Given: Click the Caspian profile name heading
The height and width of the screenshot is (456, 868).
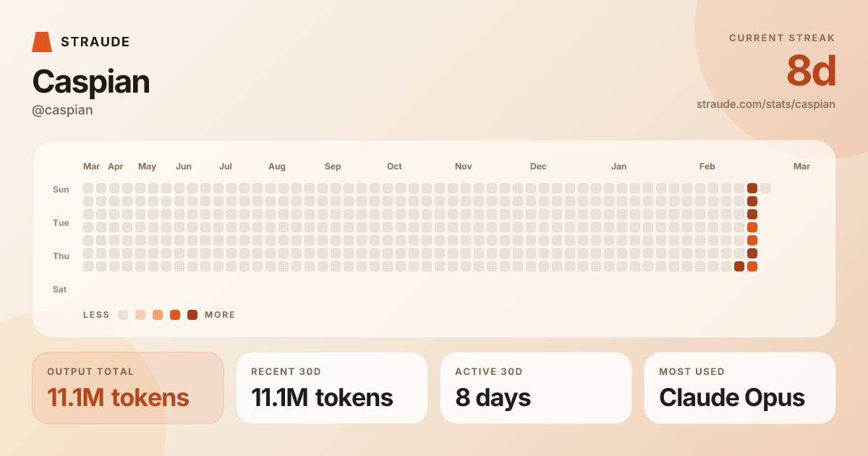Looking at the screenshot, I should (90, 82).
